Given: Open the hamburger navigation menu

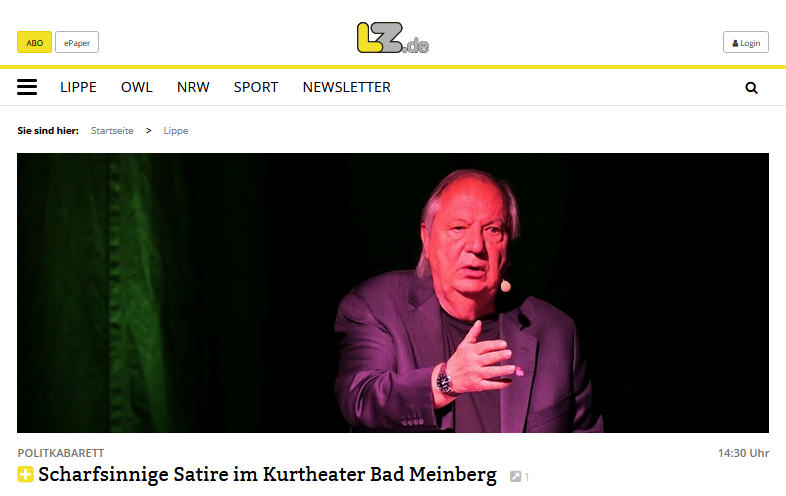Looking at the screenshot, I should [27, 87].
